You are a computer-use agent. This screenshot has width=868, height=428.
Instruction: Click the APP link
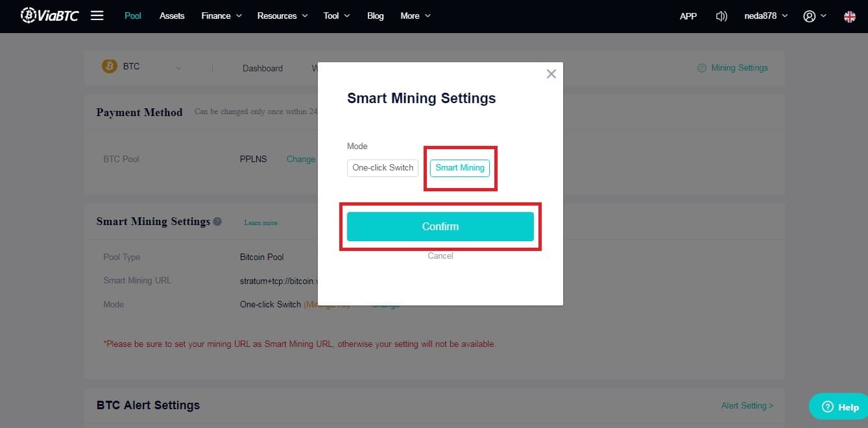coord(688,16)
